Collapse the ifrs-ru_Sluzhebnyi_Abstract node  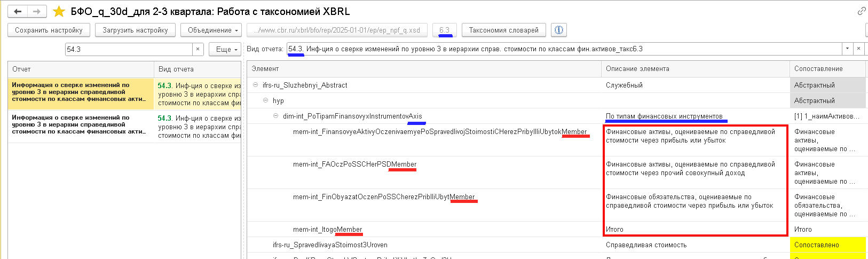click(256, 85)
